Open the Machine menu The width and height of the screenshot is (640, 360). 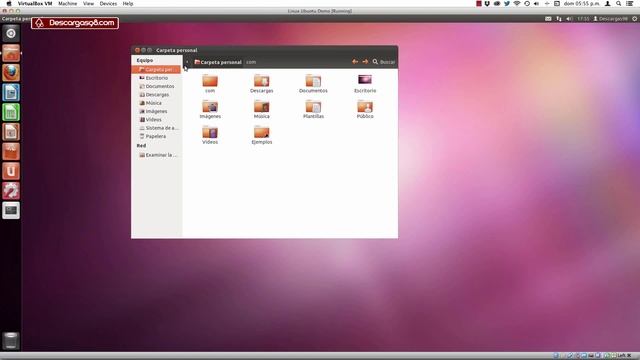pos(67,4)
